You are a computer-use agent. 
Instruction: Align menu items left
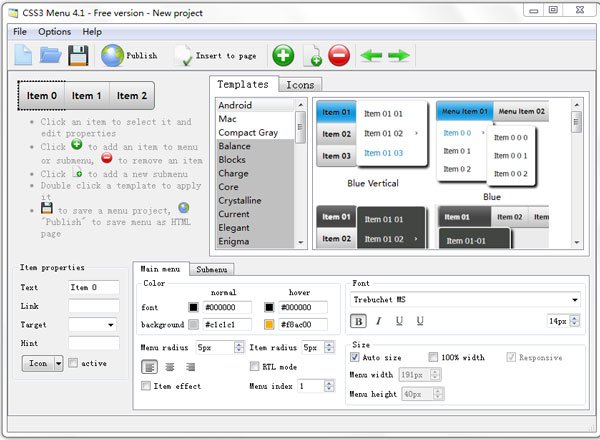pos(150,367)
